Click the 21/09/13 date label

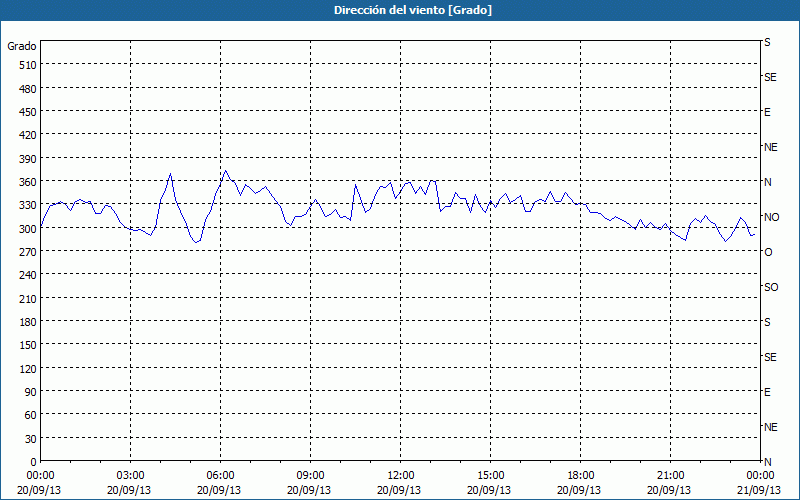pos(759,490)
